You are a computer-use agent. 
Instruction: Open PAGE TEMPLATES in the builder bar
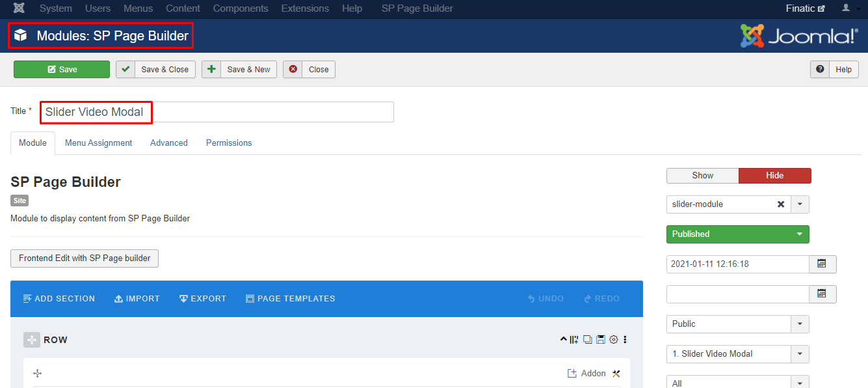point(291,299)
